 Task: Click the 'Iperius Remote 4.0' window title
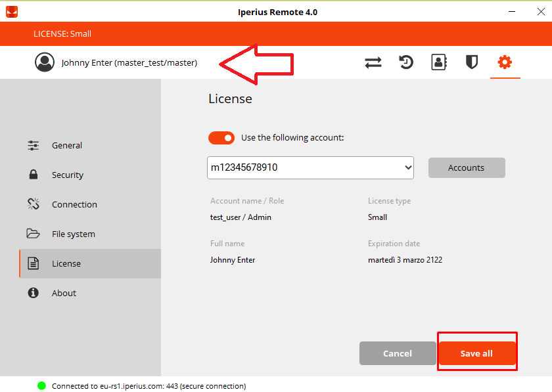(x=278, y=12)
